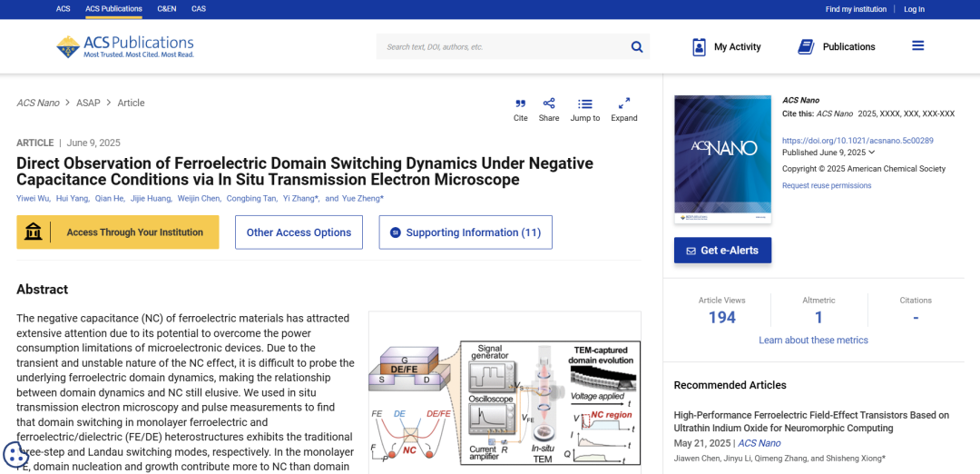Open the ASAP breadcrumb link
This screenshot has width=980, height=474.
tap(88, 104)
